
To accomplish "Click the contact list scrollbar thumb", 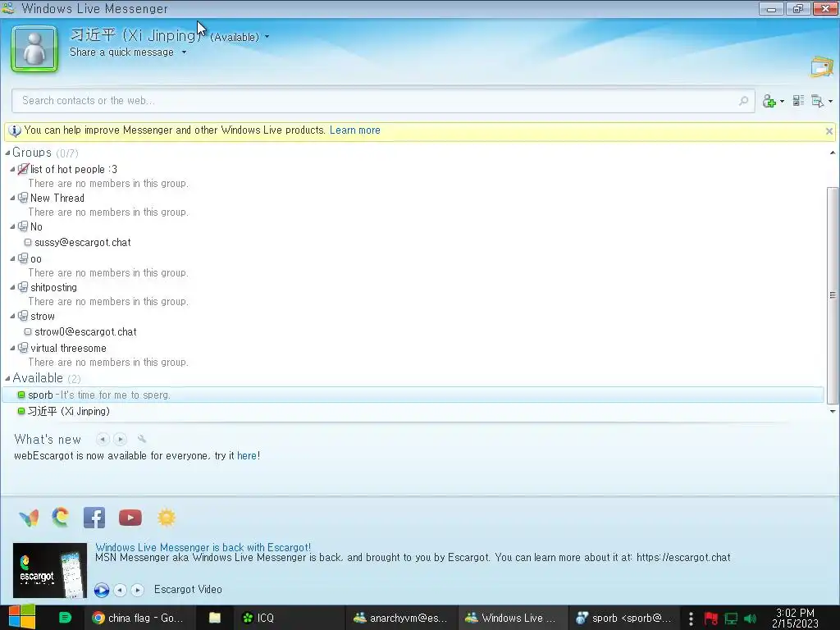I will (832, 295).
